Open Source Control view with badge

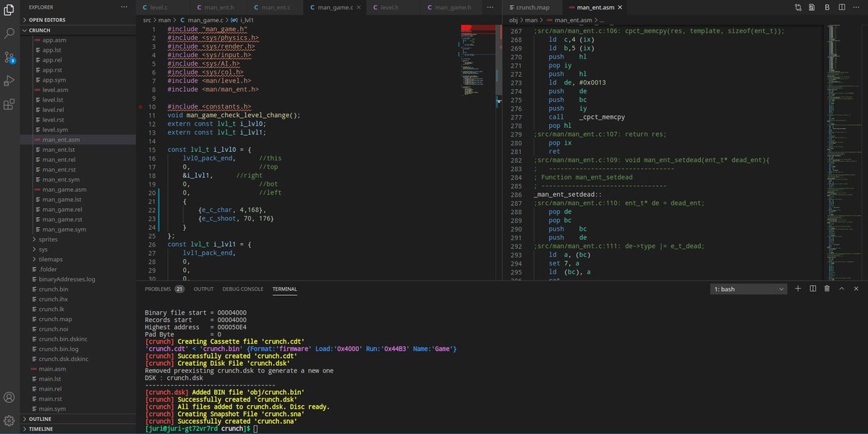pyautogui.click(x=9, y=57)
